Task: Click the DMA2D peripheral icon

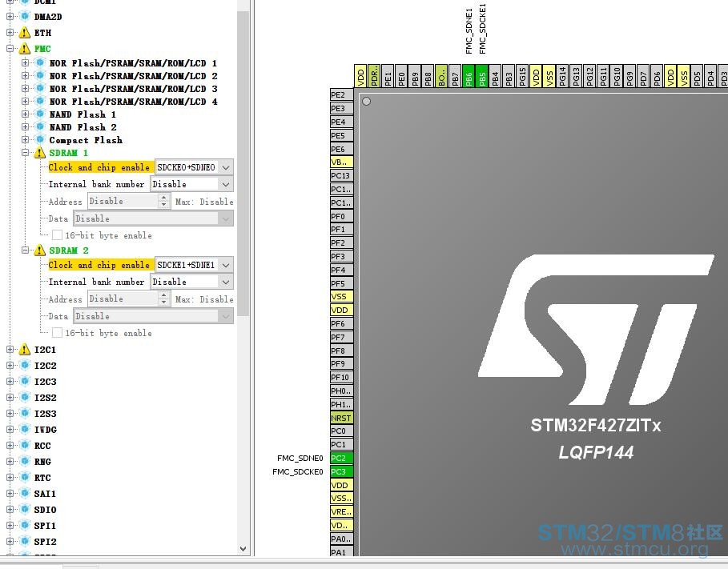Action: click(x=25, y=17)
